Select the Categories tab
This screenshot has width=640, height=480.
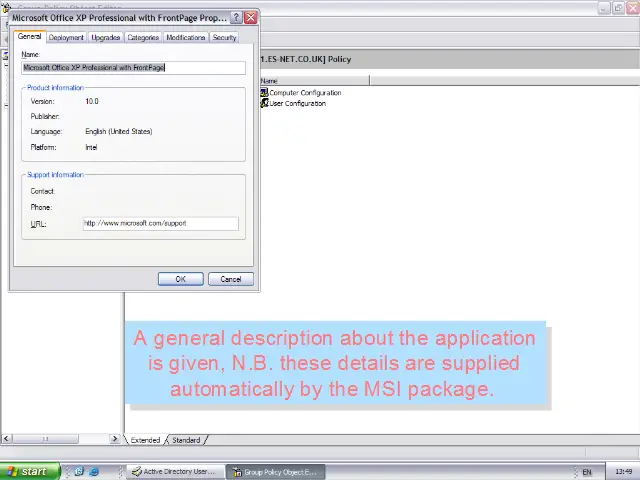[x=143, y=38]
